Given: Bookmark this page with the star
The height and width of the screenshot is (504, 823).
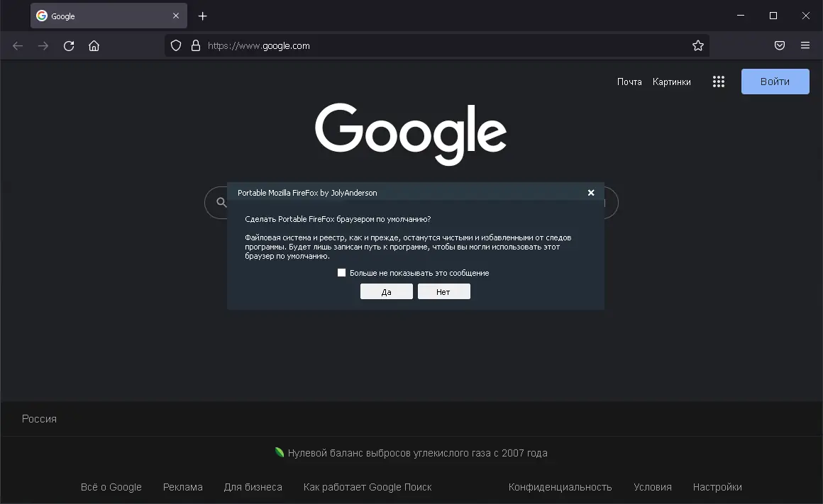Looking at the screenshot, I should point(698,45).
